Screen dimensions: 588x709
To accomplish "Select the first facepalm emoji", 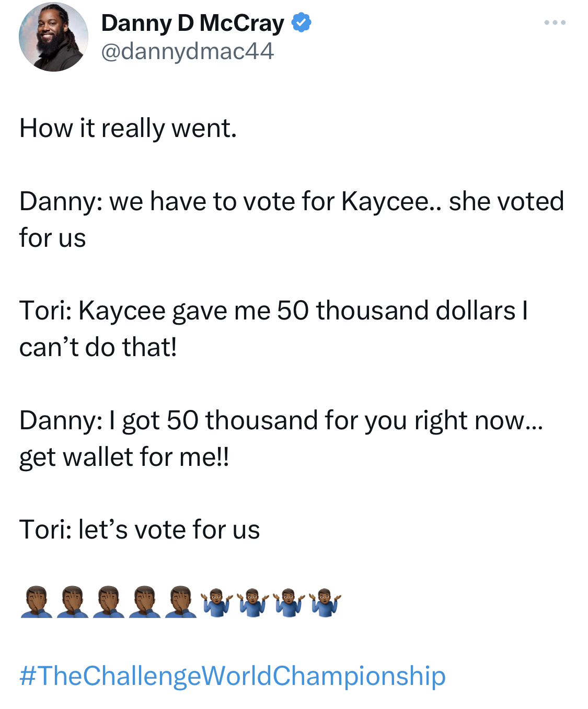I will [x=37, y=602].
